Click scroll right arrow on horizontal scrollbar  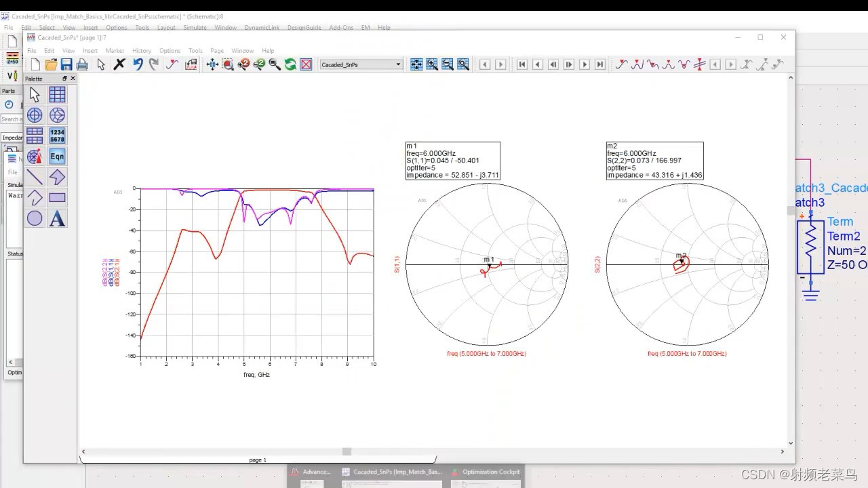[x=782, y=451]
